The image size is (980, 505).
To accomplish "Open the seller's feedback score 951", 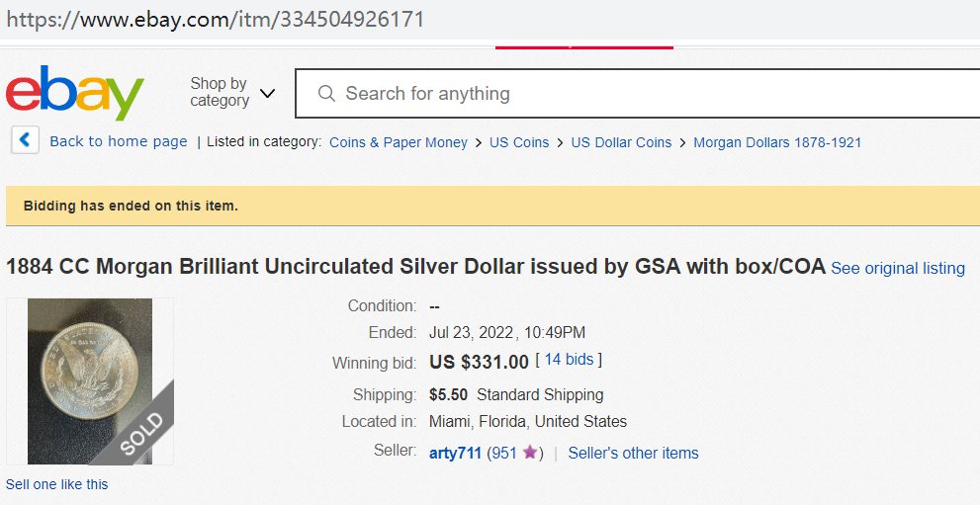I will (502, 453).
